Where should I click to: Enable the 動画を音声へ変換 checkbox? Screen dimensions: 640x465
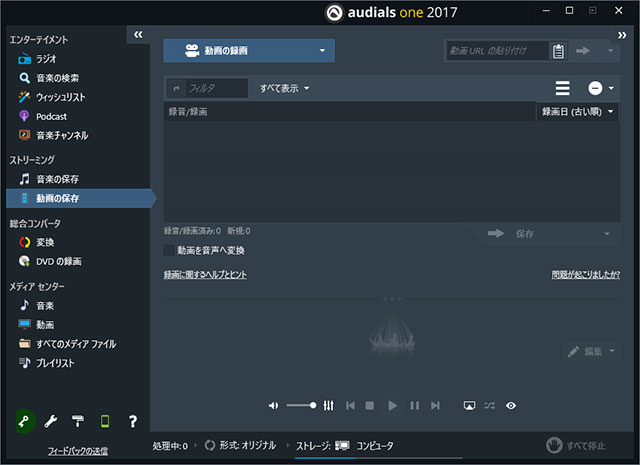tap(169, 250)
